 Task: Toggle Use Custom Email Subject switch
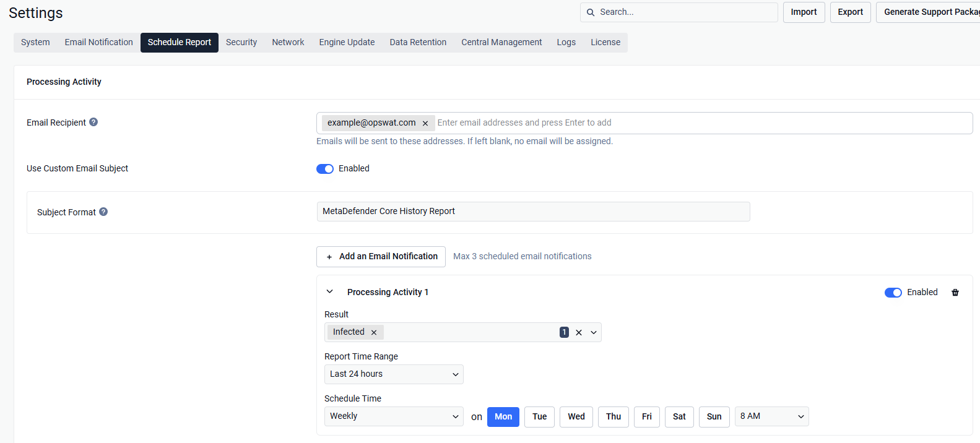pyautogui.click(x=325, y=169)
